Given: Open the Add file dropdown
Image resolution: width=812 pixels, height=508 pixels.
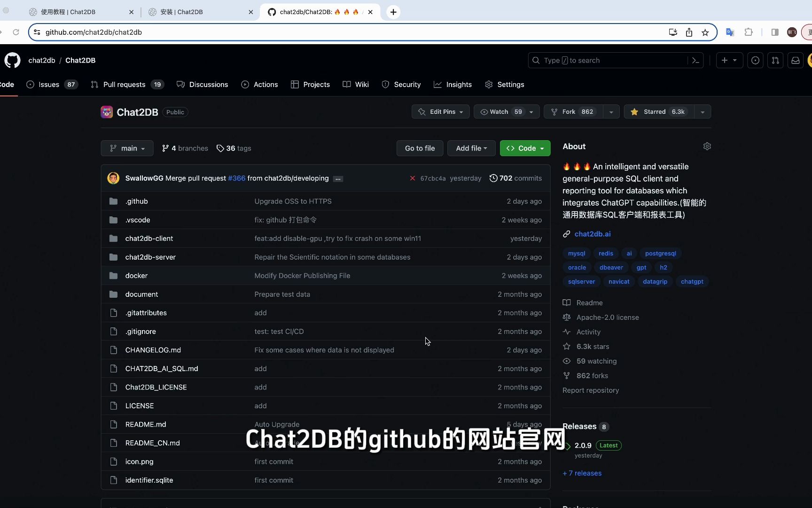Looking at the screenshot, I should click(x=471, y=148).
